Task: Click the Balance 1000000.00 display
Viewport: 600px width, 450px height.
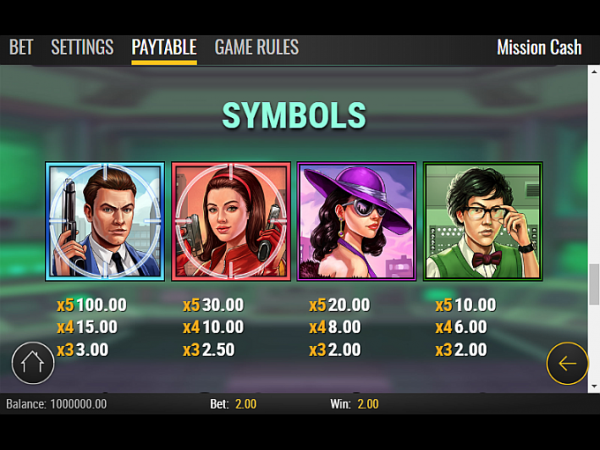Action: (56, 404)
